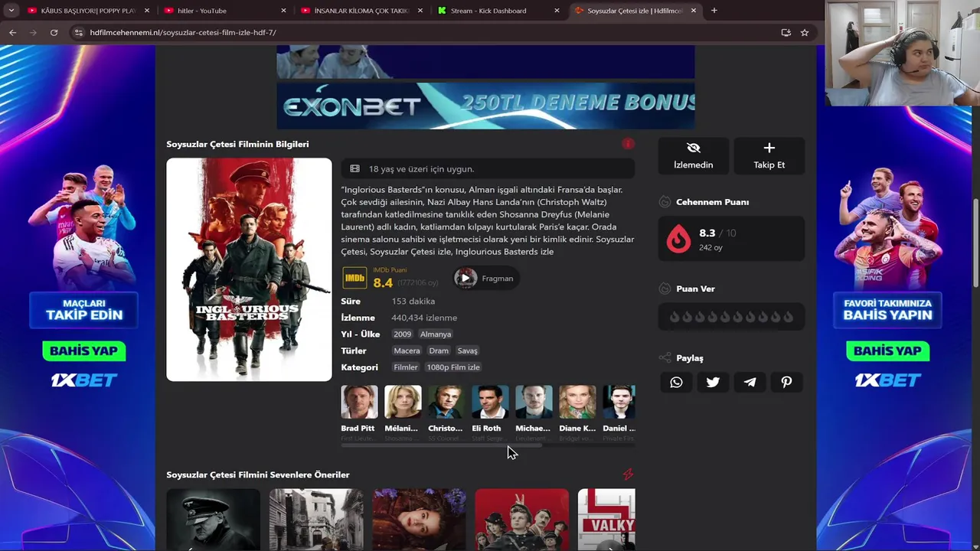The image size is (980, 551).
Task: Share the film via Pinterest icon
Action: click(786, 382)
